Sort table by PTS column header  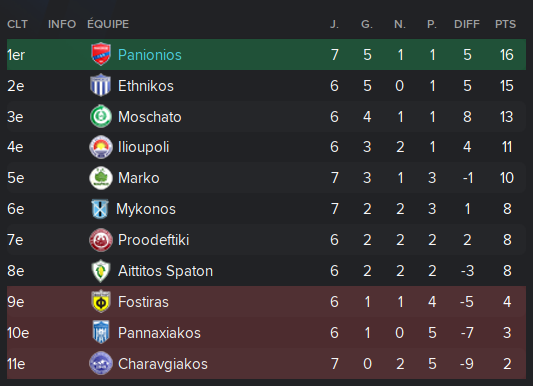pyautogui.click(x=505, y=24)
